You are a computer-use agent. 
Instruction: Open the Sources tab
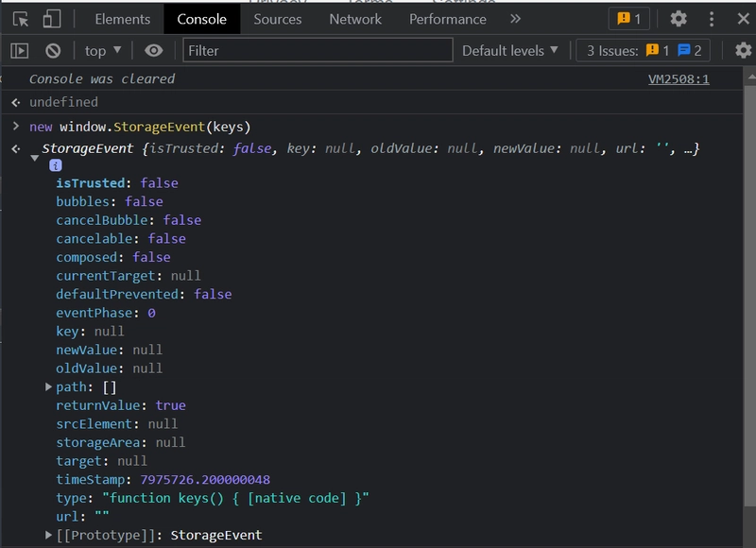[x=277, y=19]
